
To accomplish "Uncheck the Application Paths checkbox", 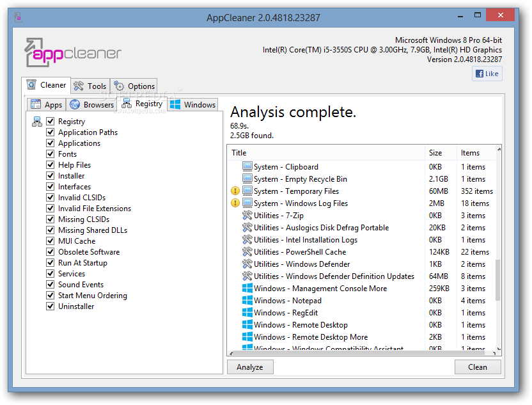I will pyautogui.click(x=51, y=132).
